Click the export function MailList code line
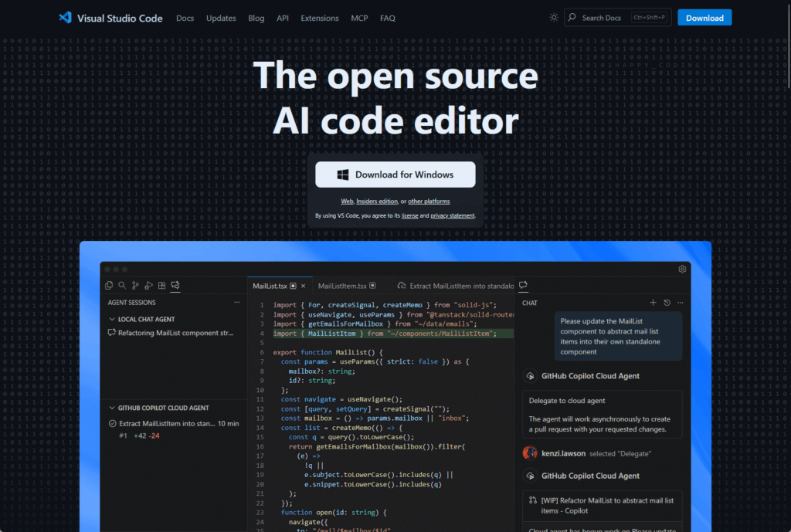This screenshot has height=532, width=791. [328, 353]
